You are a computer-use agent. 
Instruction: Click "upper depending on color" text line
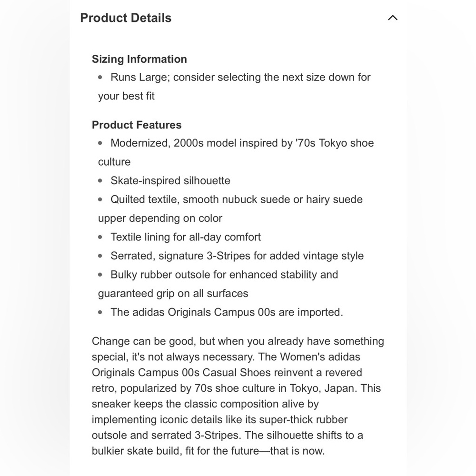[x=160, y=218]
